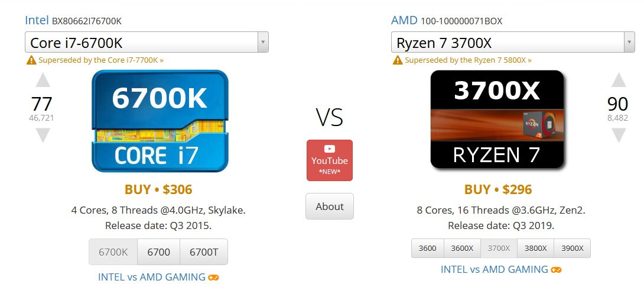The width and height of the screenshot is (644, 303).
Task: Upvote the Ryzen 7 3700X
Action: (x=618, y=80)
